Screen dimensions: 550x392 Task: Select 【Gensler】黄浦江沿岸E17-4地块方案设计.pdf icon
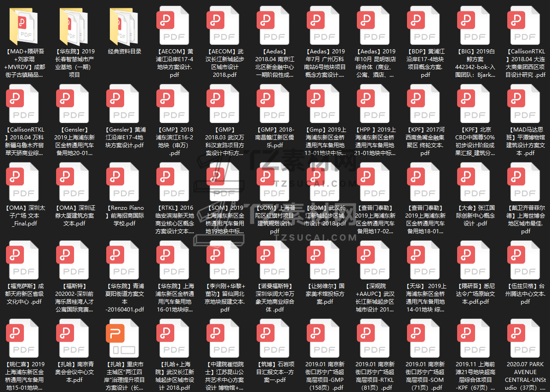click(122, 104)
